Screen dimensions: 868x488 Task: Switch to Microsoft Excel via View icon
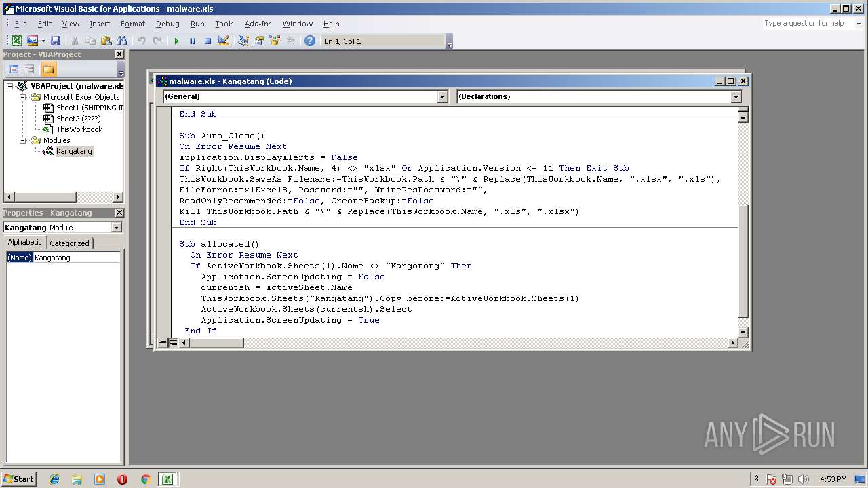(17, 41)
